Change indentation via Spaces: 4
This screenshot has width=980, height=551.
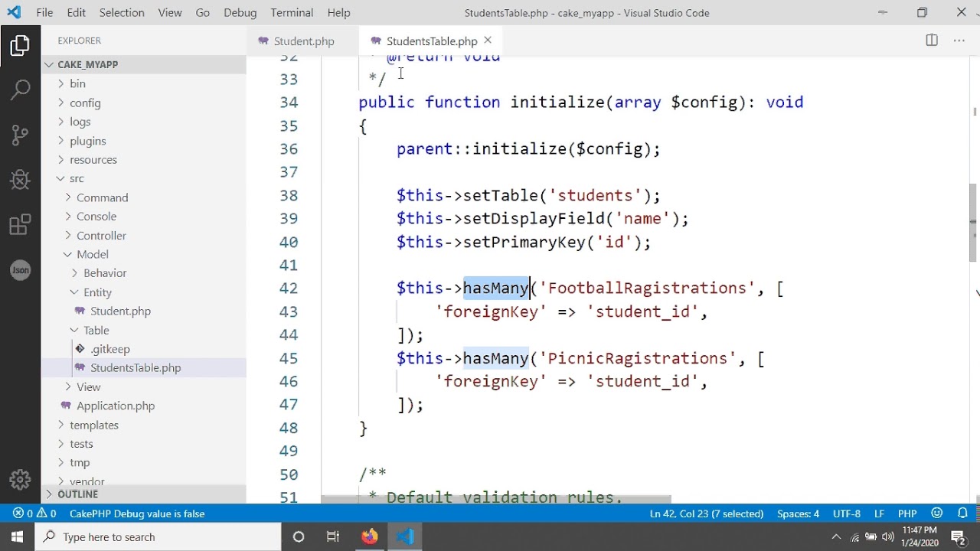point(798,514)
